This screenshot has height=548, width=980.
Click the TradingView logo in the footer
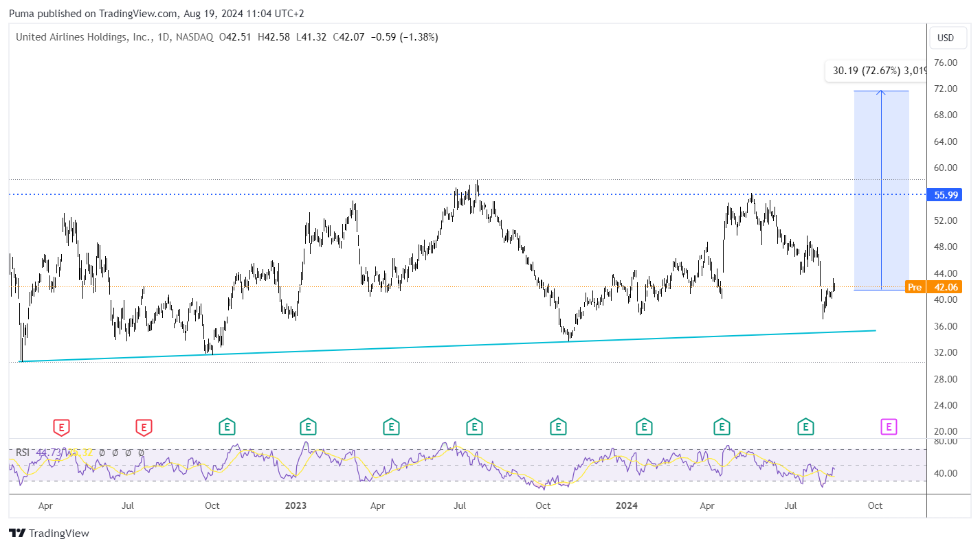point(49,533)
